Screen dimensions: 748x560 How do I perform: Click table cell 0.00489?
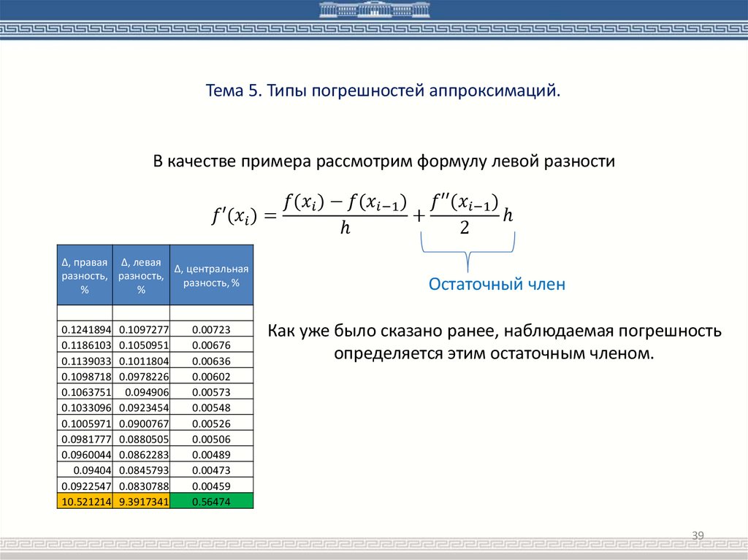tap(211, 455)
